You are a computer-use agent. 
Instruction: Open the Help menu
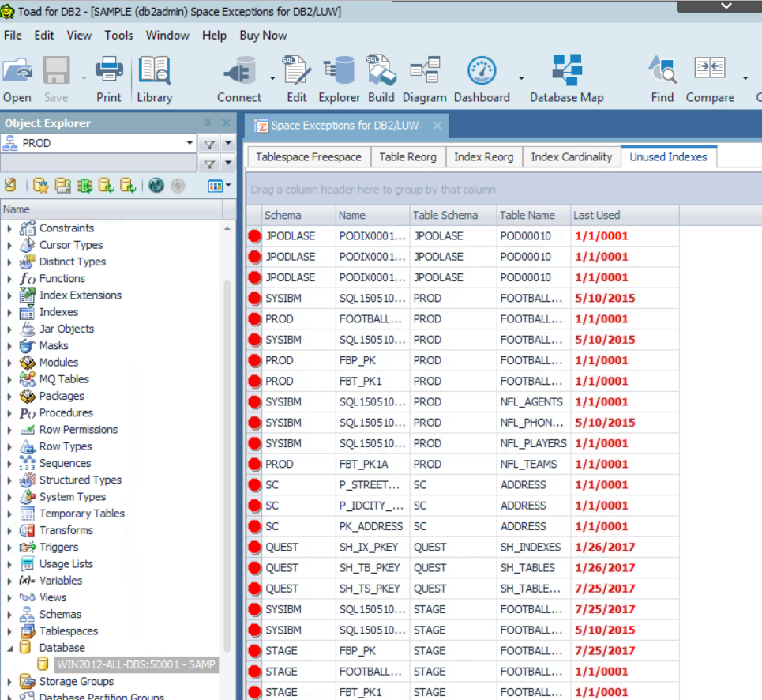(214, 36)
